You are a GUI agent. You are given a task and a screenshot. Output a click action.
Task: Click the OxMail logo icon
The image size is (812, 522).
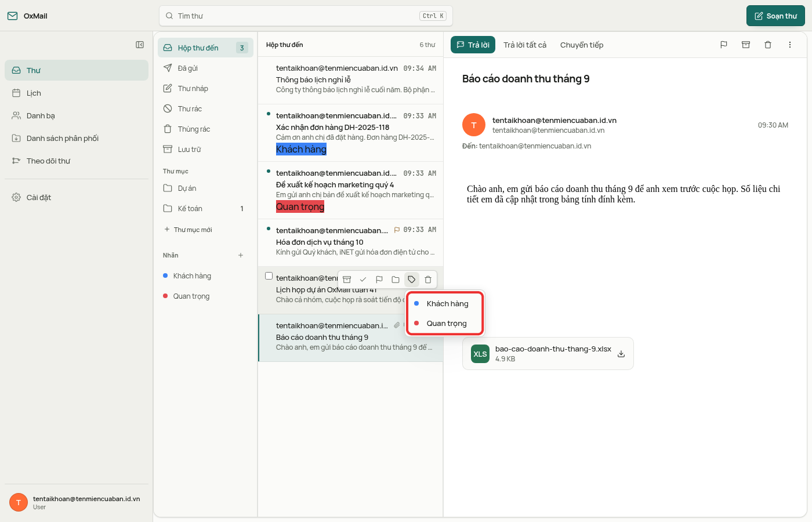tap(12, 16)
